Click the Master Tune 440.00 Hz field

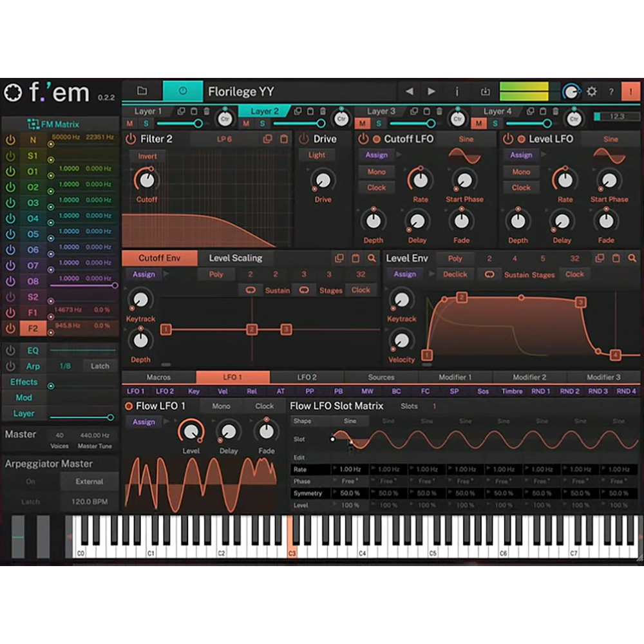(x=95, y=435)
